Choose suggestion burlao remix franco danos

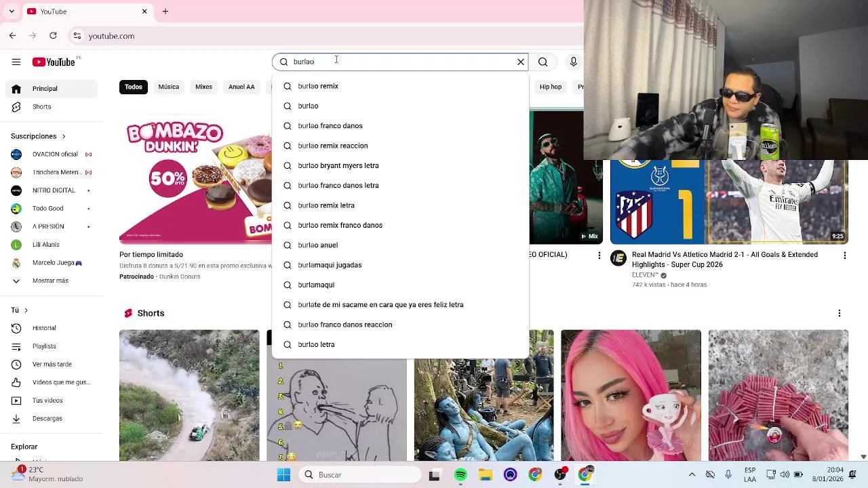(400, 225)
